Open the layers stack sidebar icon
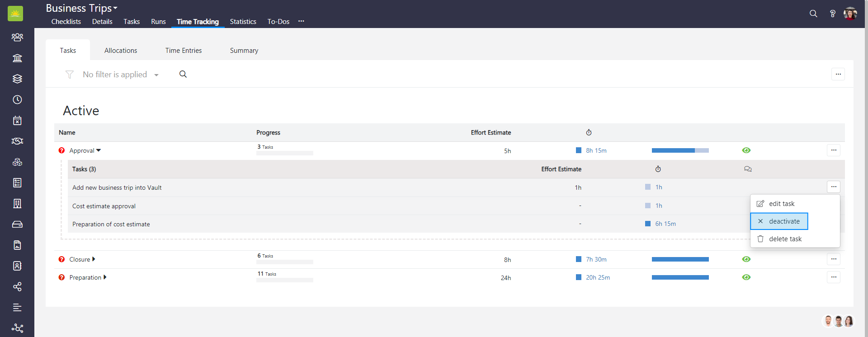The image size is (868, 337). click(17, 79)
